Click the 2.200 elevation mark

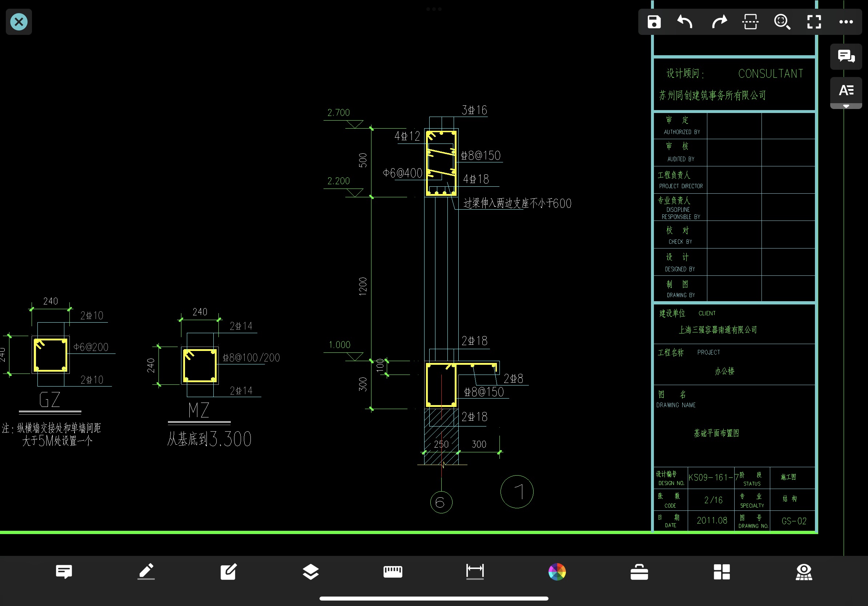click(338, 181)
